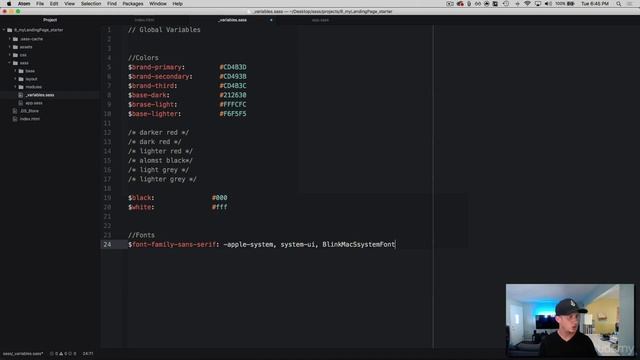Collapse the 8_myLandingPage_starter root folder
The image size is (640, 360).
4,30
